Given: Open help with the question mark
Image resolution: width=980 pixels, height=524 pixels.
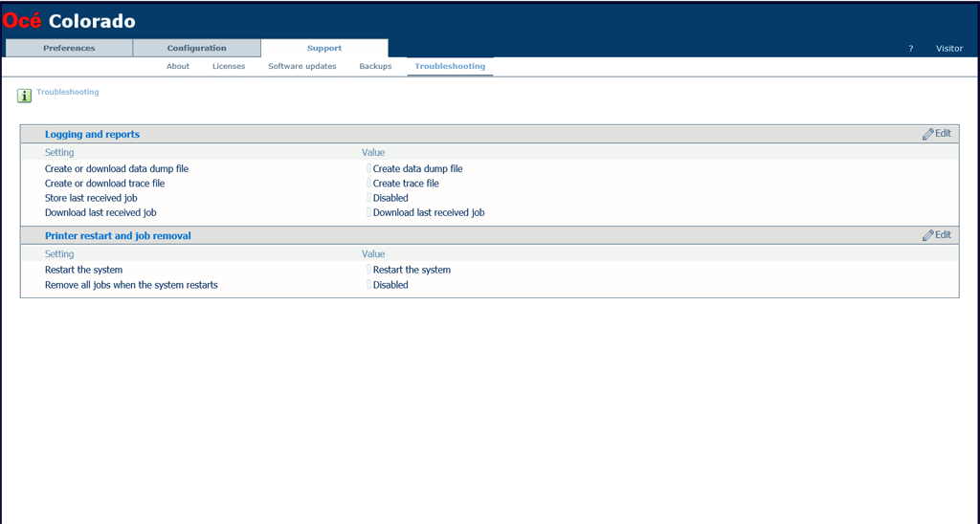Looking at the screenshot, I should coord(911,49).
